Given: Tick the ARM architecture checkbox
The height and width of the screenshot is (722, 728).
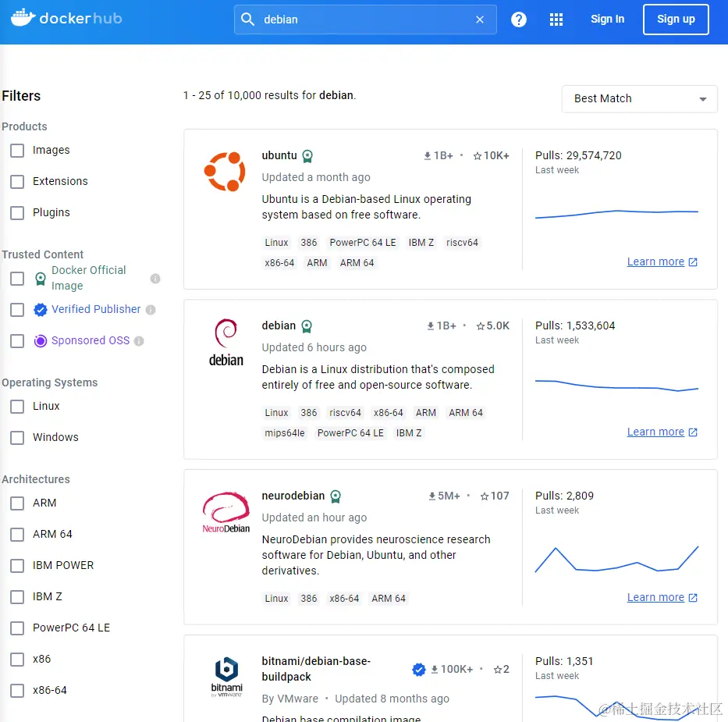Looking at the screenshot, I should click(17, 503).
